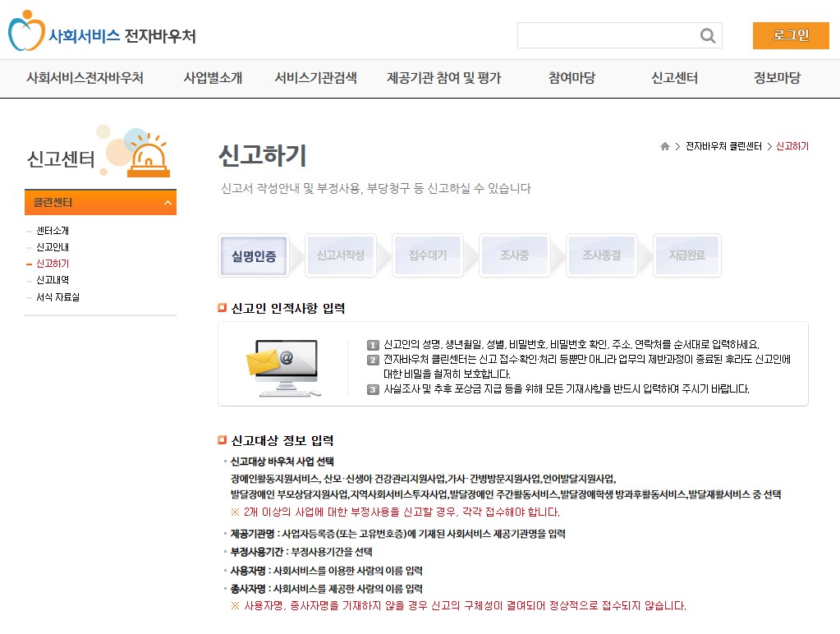Image resolution: width=840 pixels, height=634 pixels.
Task: Go to 신고안내 in sidebar
Action: point(53,247)
